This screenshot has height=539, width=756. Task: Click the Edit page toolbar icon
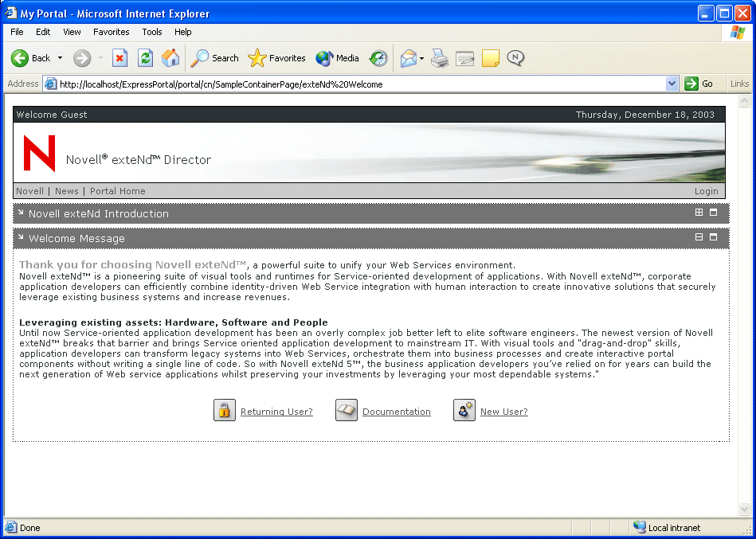click(x=465, y=58)
